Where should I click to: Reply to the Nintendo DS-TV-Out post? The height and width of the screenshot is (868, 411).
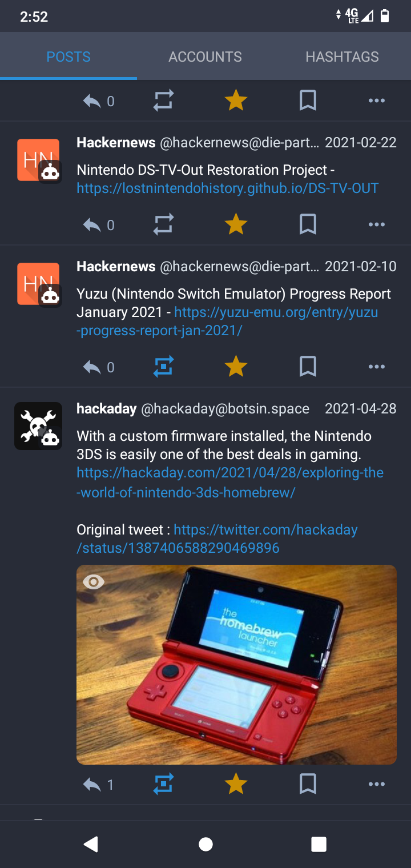pyautogui.click(x=92, y=225)
